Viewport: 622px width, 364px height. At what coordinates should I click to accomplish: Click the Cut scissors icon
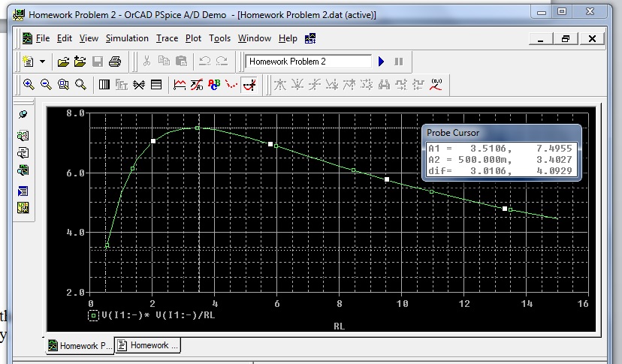tap(146, 61)
